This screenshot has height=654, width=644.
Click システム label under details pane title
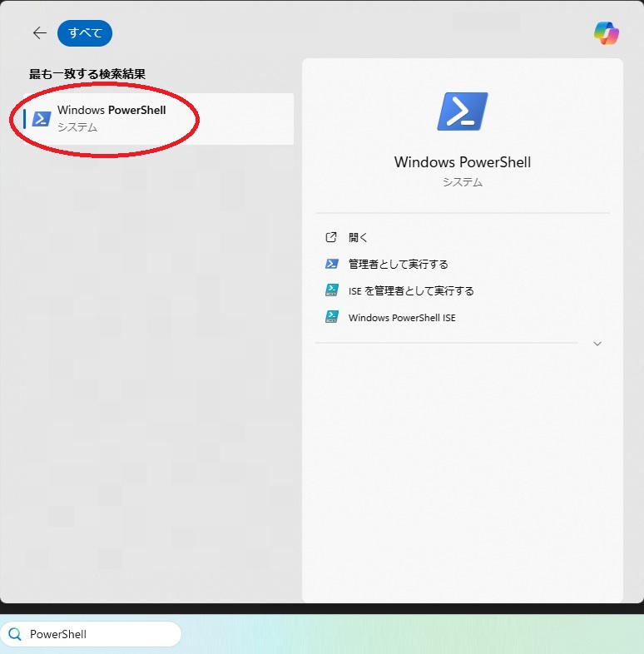click(462, 182)
